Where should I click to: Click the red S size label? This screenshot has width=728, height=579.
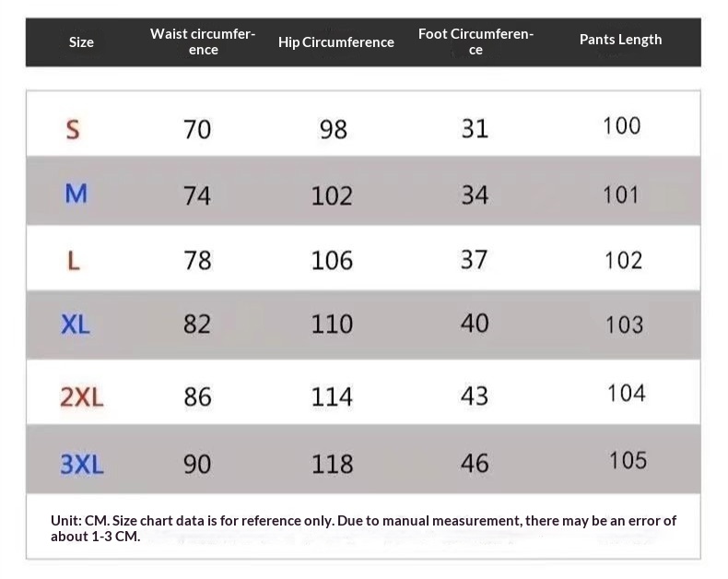point(73,129)
